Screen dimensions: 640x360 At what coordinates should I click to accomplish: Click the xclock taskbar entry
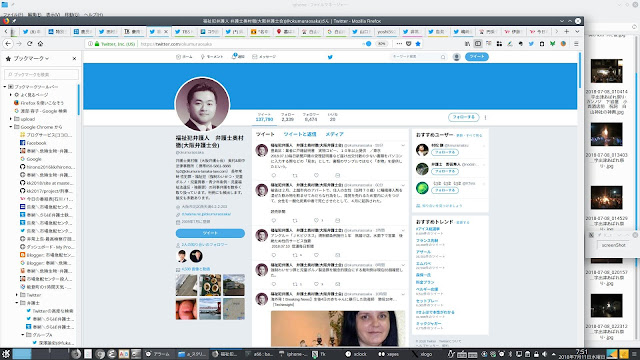click(x=356, y=354)
